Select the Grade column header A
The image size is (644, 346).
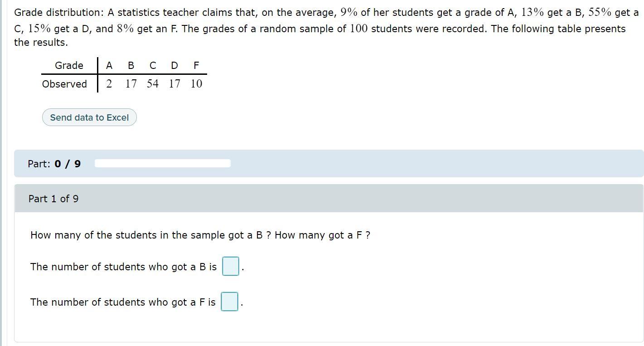point(109,65)
